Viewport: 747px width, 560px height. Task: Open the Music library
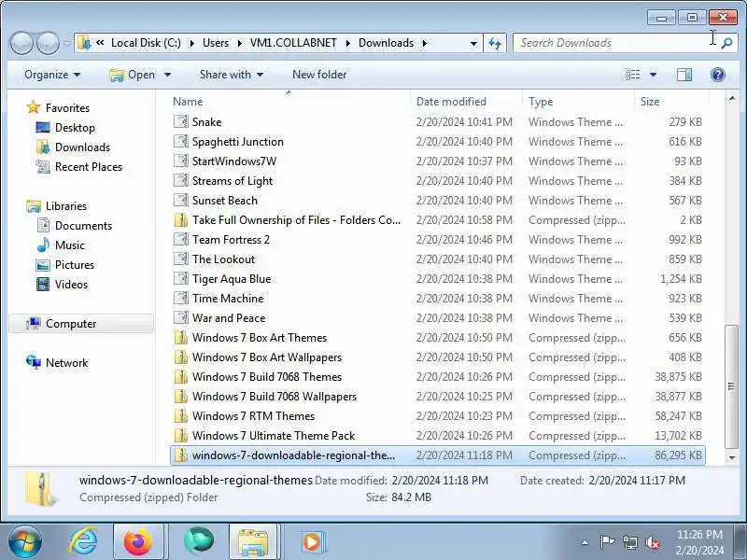(x=69, y=245)
